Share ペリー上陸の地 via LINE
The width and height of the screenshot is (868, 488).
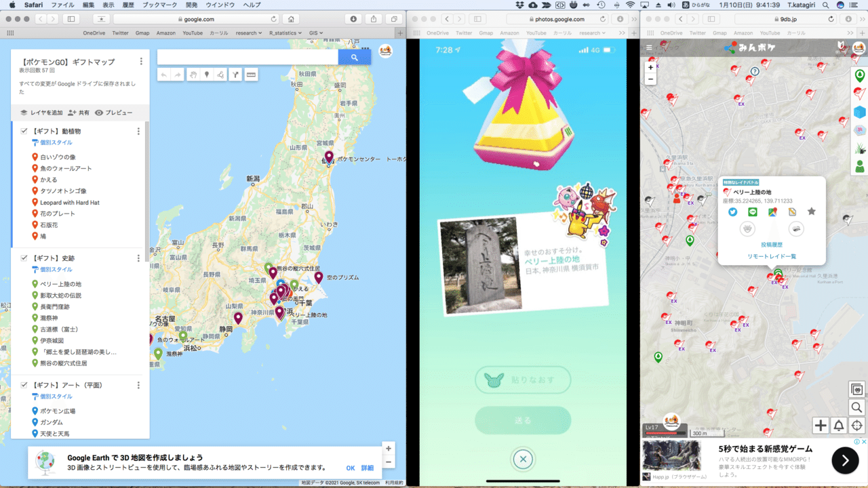click(x=752, y=211)
